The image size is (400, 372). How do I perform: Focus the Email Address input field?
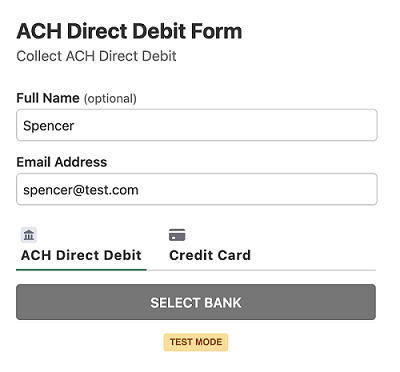click(x=197, y=189)
